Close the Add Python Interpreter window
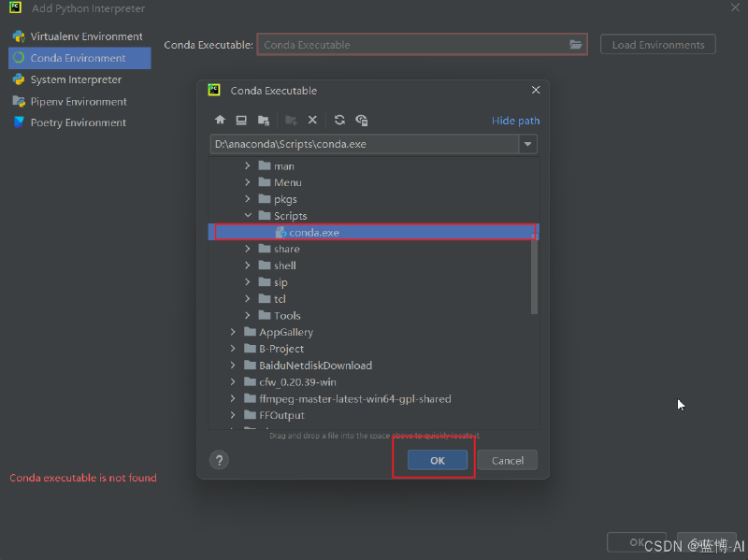Viewport: 748px width, 560px height. (735, 7)
